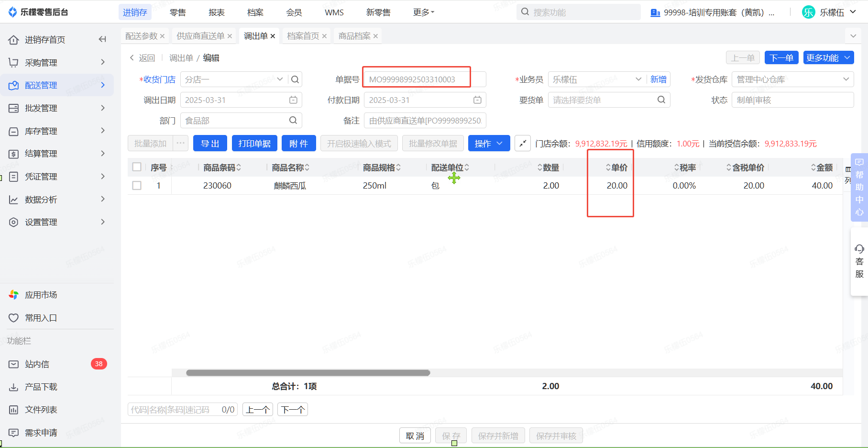This screenshot has width=868, height=448.
Task: Open the 更多功能 dropdown button
Action: [828, 58]
